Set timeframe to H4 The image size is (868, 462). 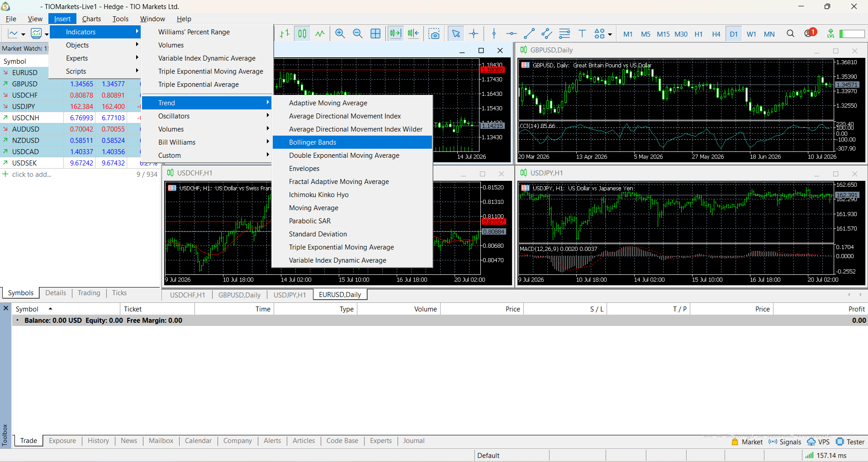716,34
